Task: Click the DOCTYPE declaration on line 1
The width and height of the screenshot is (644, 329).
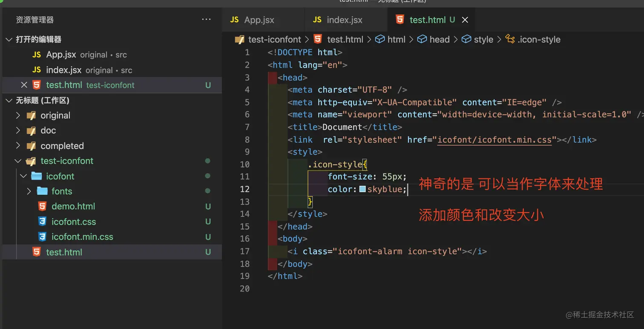Action: [305, 52]
